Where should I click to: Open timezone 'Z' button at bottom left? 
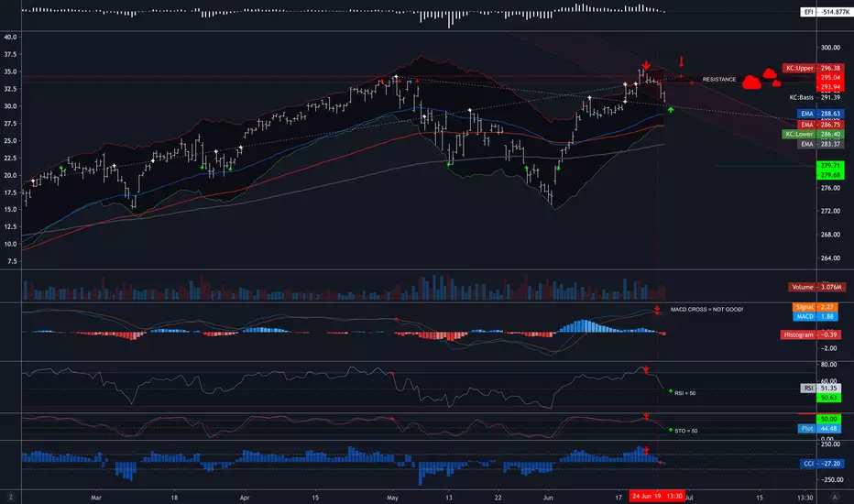(10, 497)
